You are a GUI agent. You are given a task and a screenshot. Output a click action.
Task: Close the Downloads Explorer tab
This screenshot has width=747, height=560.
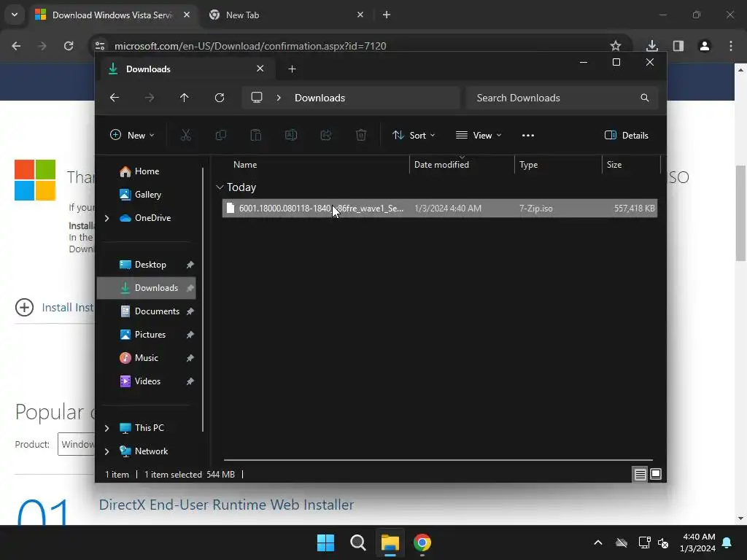260,69
